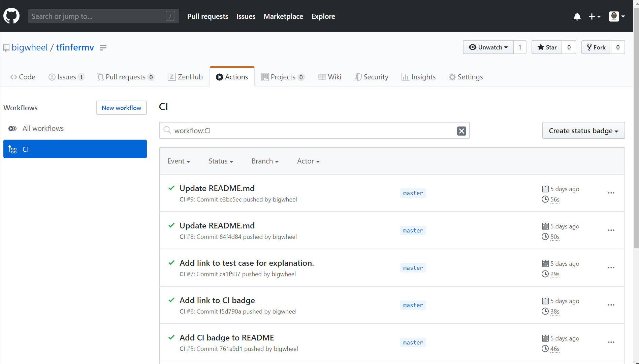Click the clock icon beside 56s duration
This screenshot has height=364, width=639.
click(x=545, y=199)
